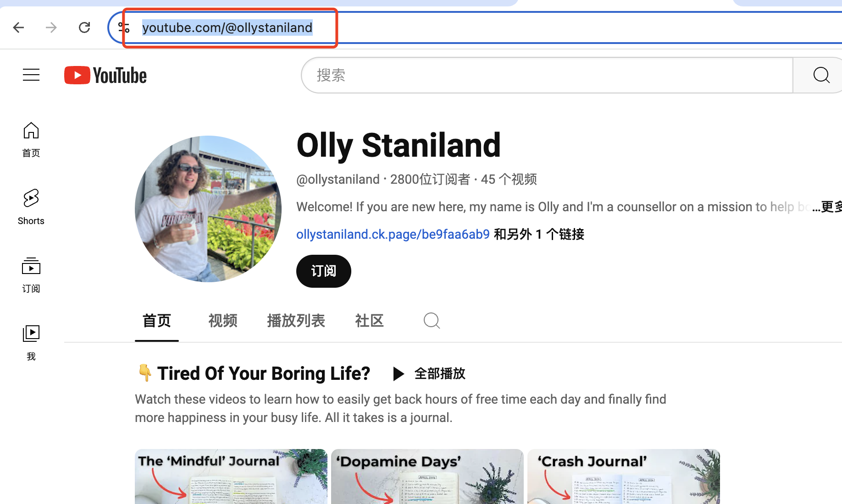The image size is (842, 504).
Task: Focus the 搜索 search input field
Action: [x=547, y=75]
